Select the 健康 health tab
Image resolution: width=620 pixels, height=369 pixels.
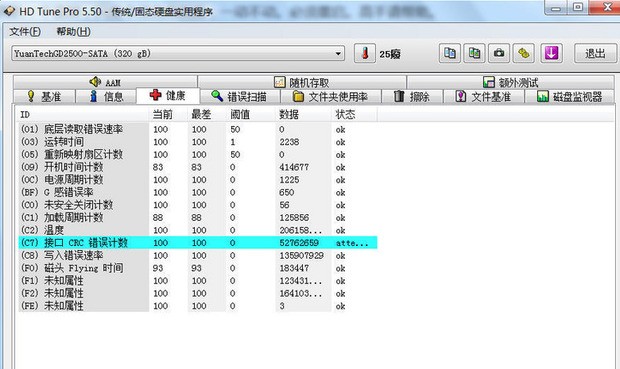pyautogui.click(x=168, y=95)
